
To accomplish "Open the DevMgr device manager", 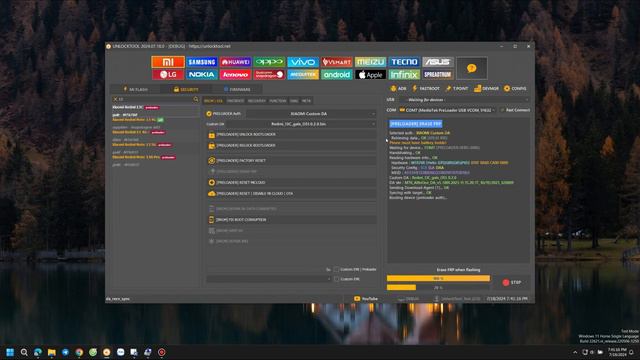I will (486, 88).
